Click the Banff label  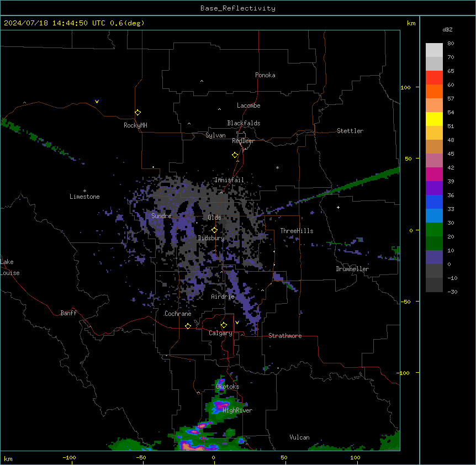(68, 313)
